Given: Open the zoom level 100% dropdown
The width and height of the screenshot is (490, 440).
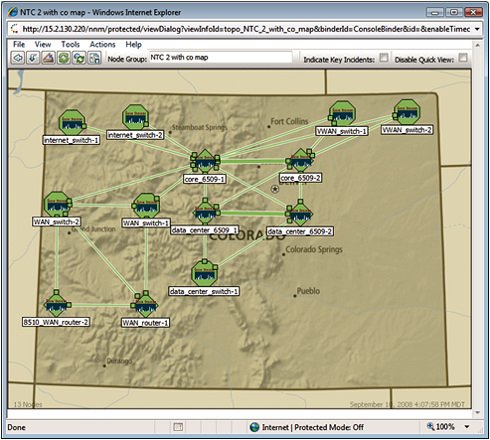Looking at the screenshot, I should point(467,427).
